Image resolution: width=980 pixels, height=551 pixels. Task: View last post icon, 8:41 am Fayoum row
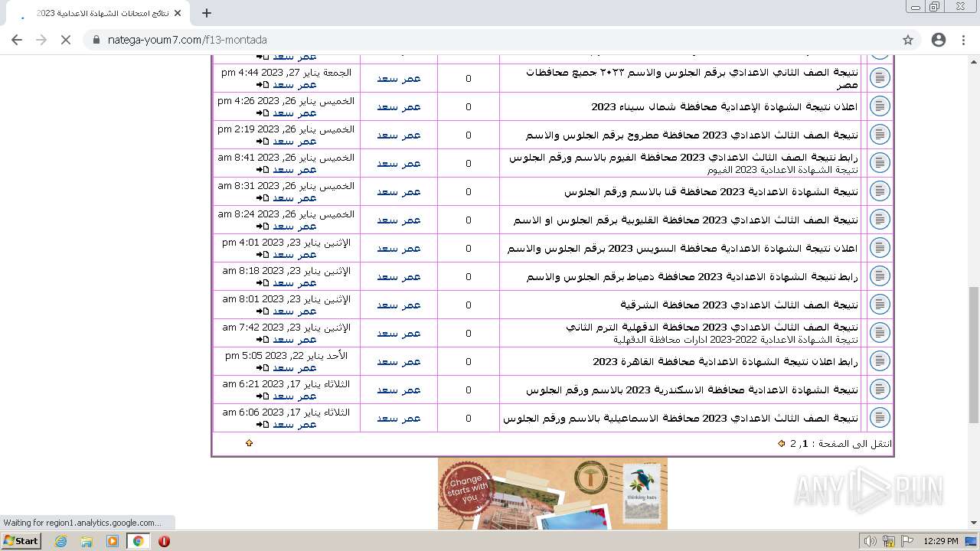pyautogui.click(x=263, y=170)
